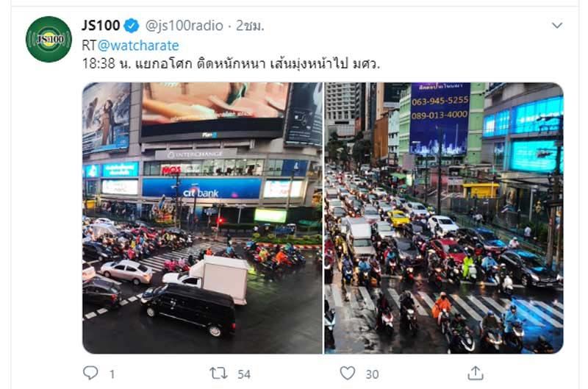Click the like count 30

coord(372,374)
